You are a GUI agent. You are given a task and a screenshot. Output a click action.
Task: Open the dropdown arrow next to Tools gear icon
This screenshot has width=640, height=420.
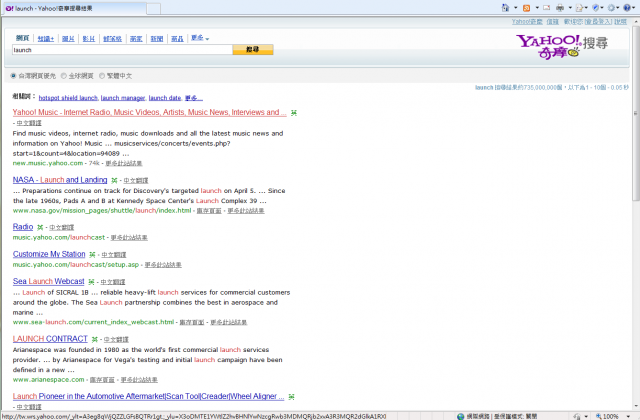pos(618,8)
